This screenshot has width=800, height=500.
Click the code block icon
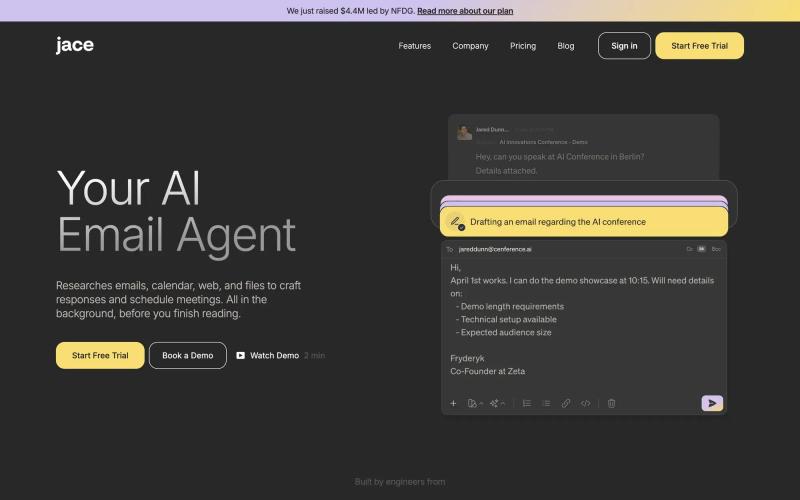point(585,404)
